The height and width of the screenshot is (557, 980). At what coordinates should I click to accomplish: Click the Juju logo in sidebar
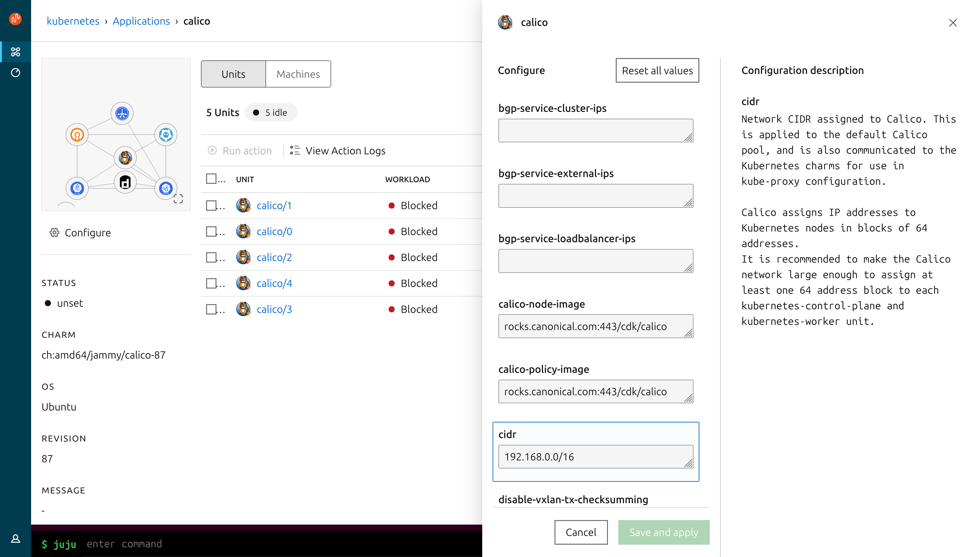tap(15, 18)
